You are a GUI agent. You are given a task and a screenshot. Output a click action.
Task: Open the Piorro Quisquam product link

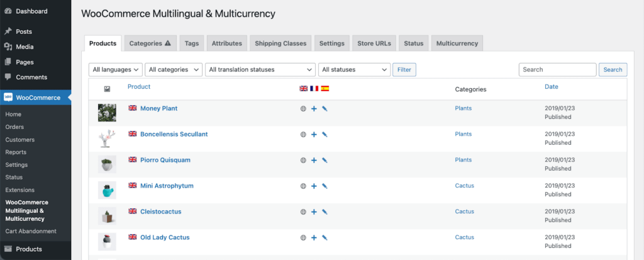coord(165,160)
